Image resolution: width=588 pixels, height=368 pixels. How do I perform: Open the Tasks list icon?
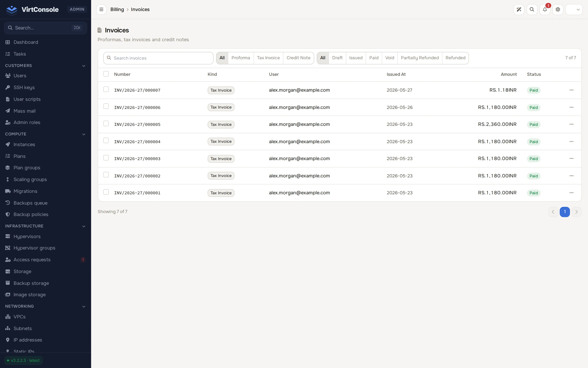[8, 54]
